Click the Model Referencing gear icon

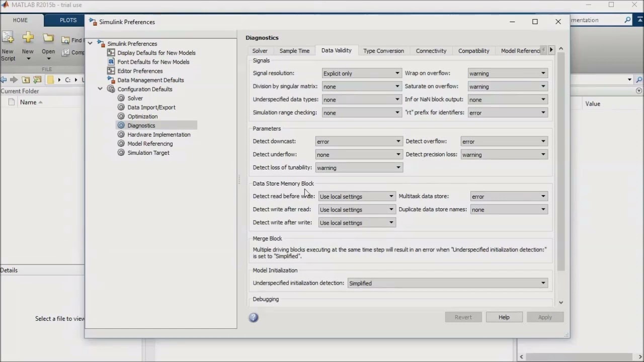(121, 143)
